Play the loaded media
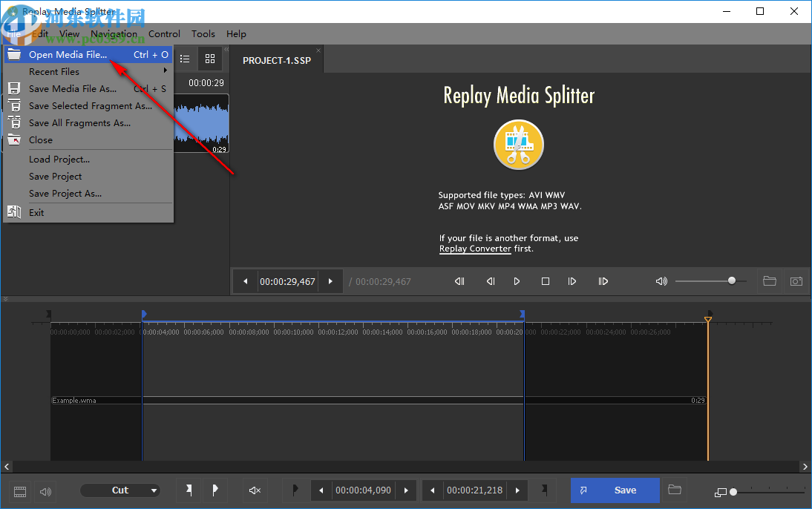The image size is (812, 509). click(516, 281)
